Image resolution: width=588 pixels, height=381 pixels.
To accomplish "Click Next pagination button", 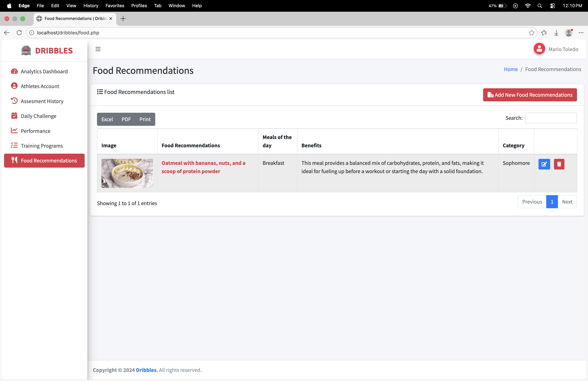I will click(x=567, y=202).
